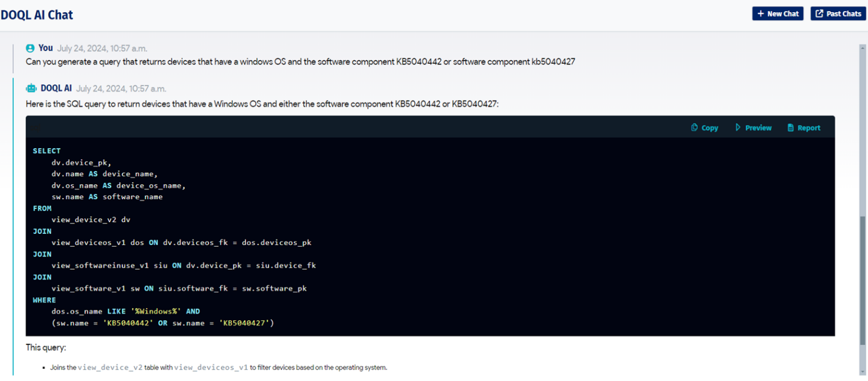Viewport: 868px width, 381px height.
Task: Click the bullet about joining view_device_v2
Action: (219, 368)
